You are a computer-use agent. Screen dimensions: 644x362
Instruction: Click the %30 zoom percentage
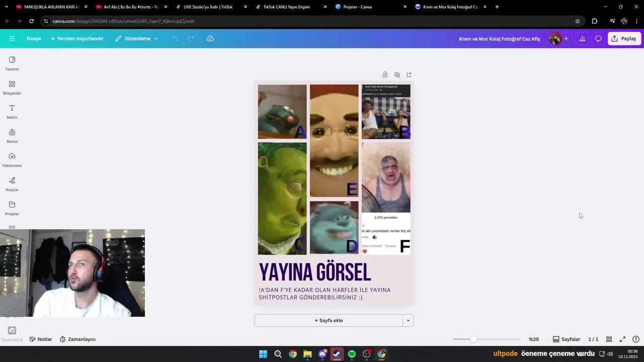(x=534, y=339)
